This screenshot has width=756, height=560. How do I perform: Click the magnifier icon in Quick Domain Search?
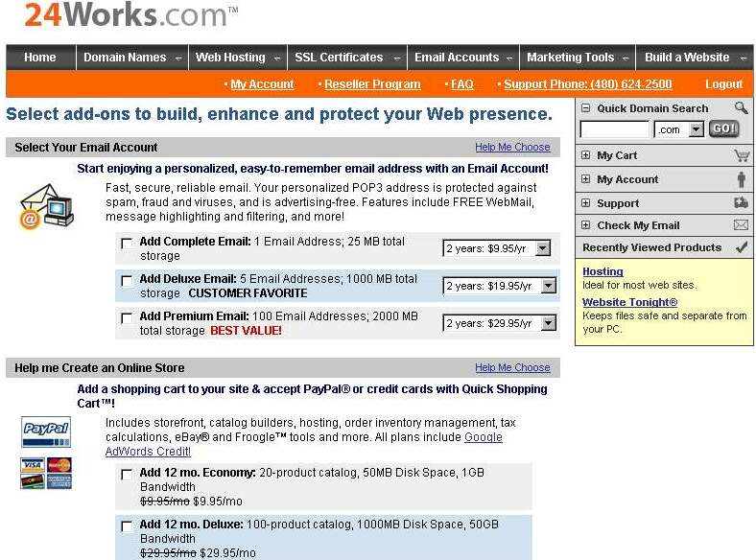(x=741, y=107)
